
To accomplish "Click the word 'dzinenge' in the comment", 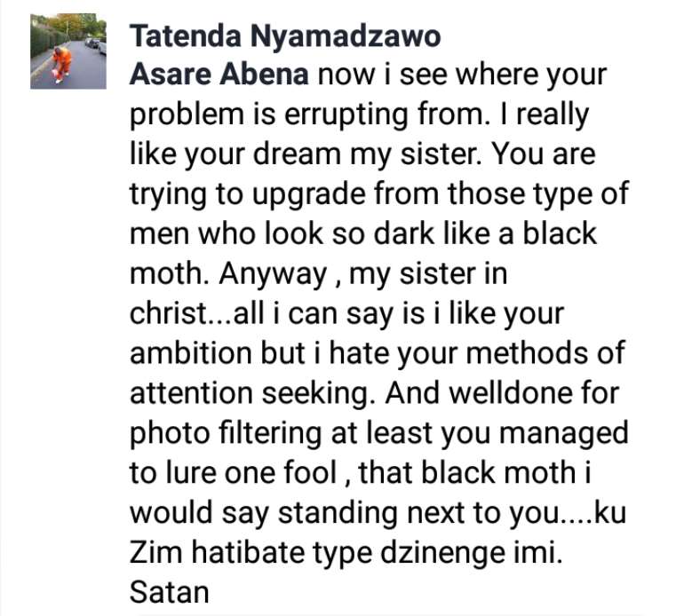I will pyautogui.click(x=439, y=554).
